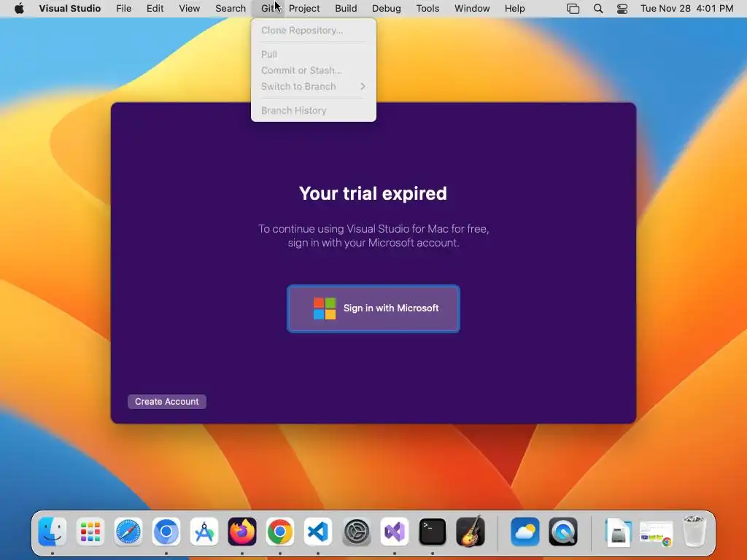
Task: Open the Apple menu
Action: click(x=19, y=8)
